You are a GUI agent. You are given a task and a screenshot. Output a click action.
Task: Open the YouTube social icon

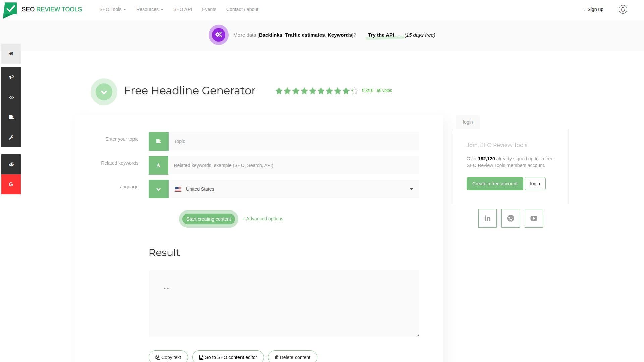[534, 219]
